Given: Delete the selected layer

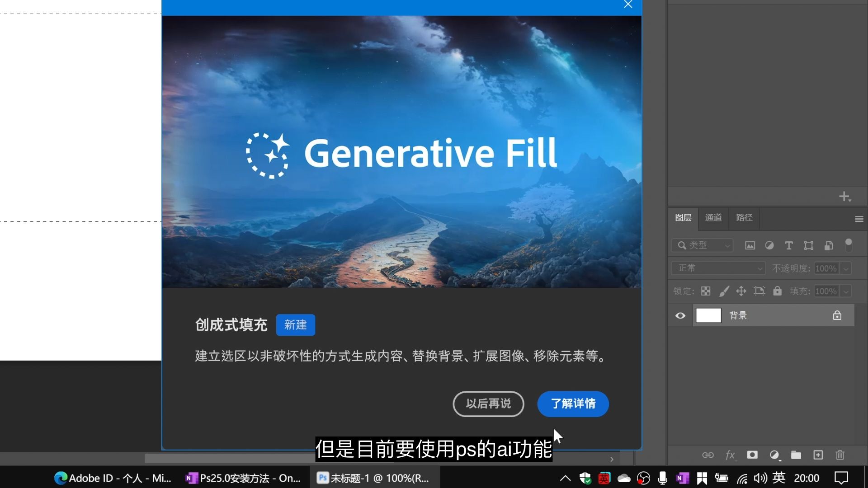Looking at the screenshot, I should pyautogui.click(x=840, y=455).
